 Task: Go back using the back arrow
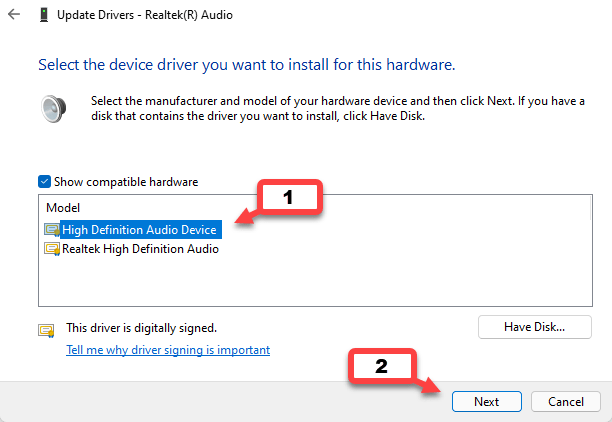[14, 14]
